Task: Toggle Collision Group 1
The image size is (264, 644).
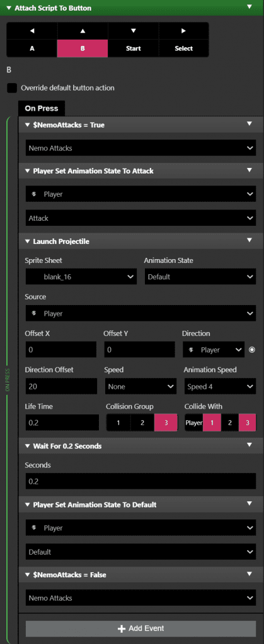Action: tap(118, 423)
